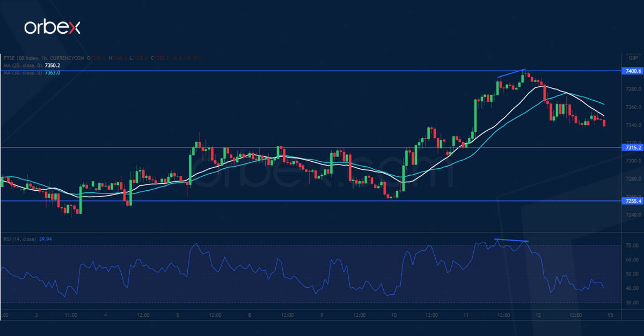Click the 7350.2 MA value
The height and width of the screenshot is (336, 644).
coord(52,65)
